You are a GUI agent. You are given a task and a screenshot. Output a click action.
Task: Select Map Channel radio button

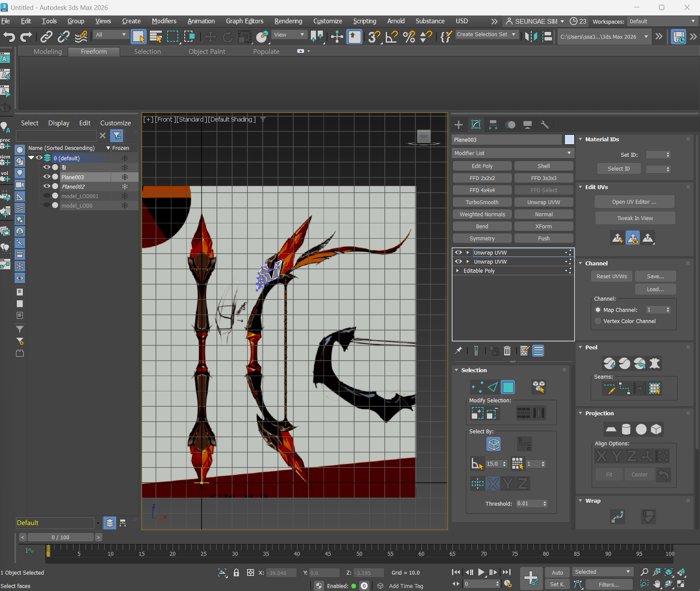point(598,310)
